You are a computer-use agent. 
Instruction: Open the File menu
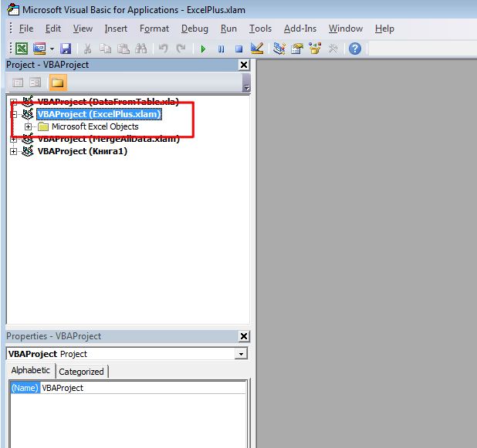tap(26, 29)
